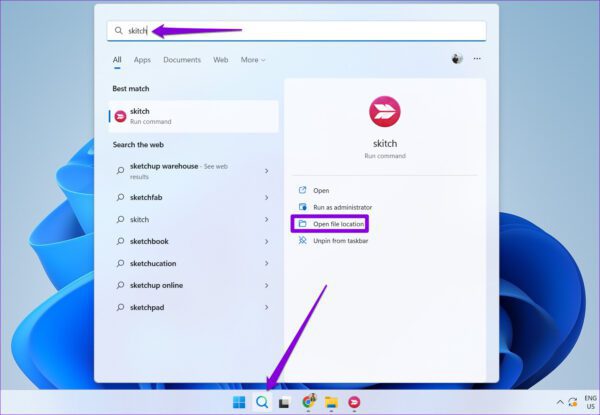The height and width of the screenshot is (415, 600).
Task: Expand sketchup warehouse web result arrow
Action: pyautogui.click(x=267, y=171)
